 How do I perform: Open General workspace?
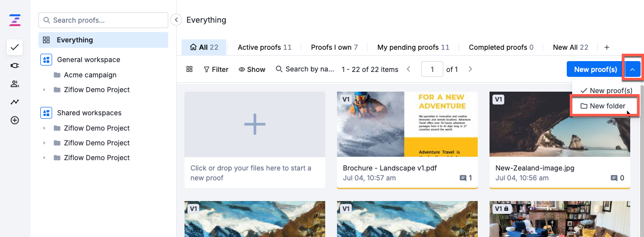(89, 60)
